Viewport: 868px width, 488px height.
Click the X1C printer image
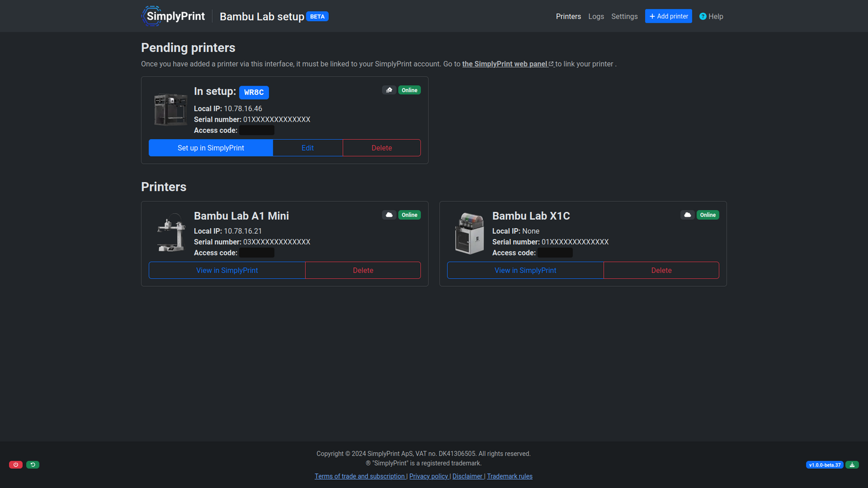[469, 233]
